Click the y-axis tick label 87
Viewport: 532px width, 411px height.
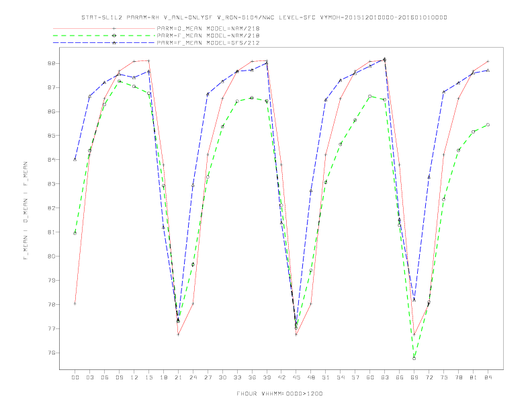coord(50,87)
